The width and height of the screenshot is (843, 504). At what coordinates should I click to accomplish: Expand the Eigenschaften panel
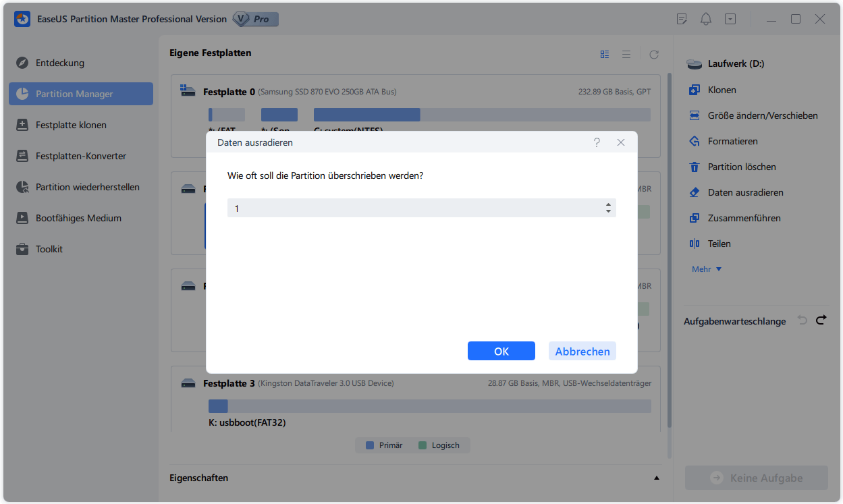tap(657, 478)
